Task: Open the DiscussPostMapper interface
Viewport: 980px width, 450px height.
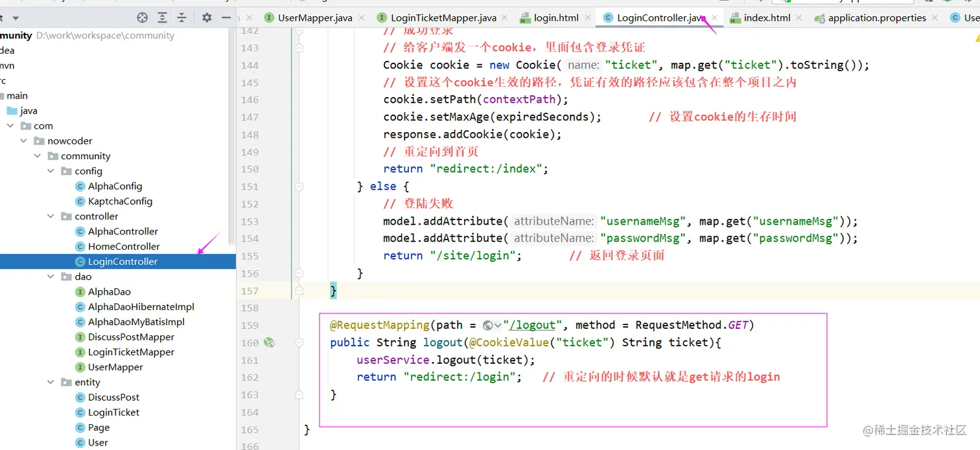Action: (x=131, y=337)
